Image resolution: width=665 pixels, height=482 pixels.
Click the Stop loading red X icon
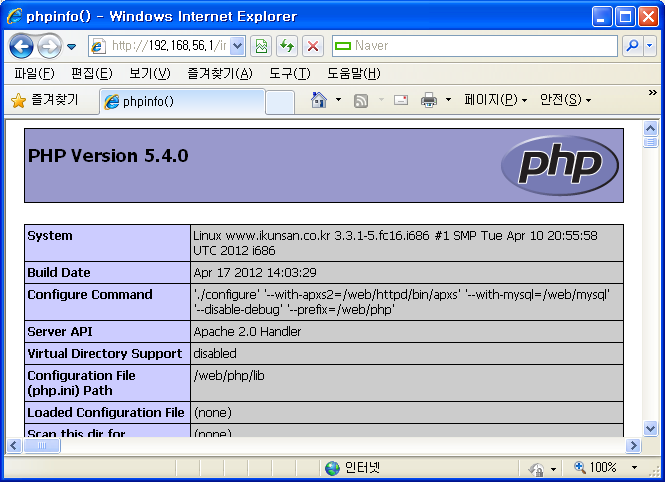point(313,46)
